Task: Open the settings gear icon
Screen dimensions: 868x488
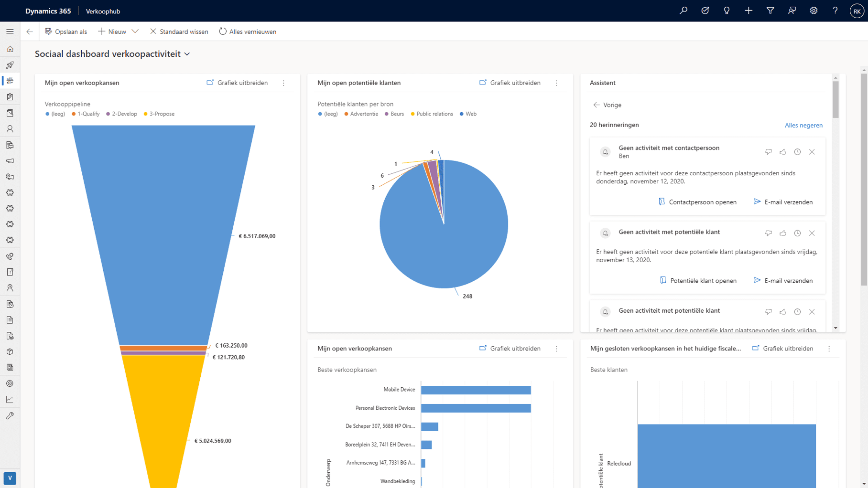Action: click(x=814, y=11)
